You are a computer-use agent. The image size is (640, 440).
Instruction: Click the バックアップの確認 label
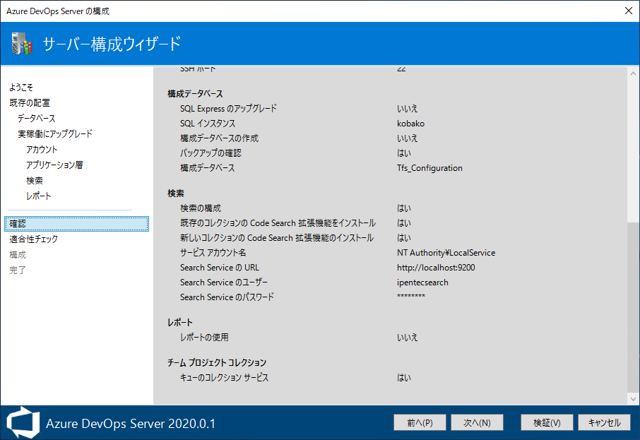(x=211, y=153)
